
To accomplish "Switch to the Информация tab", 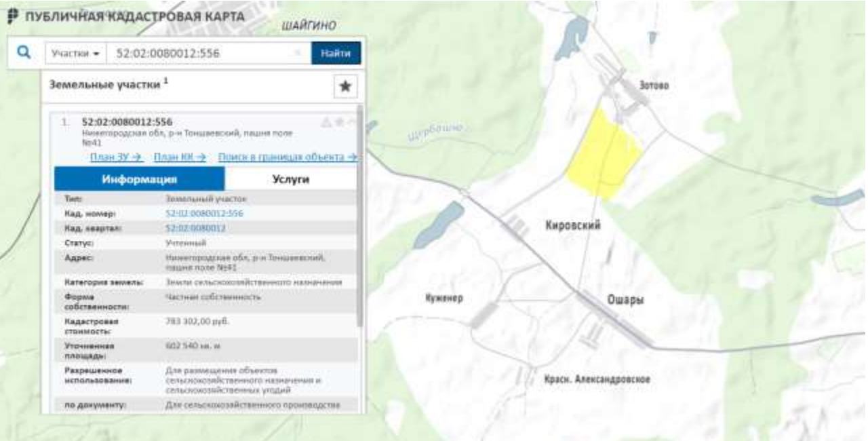I will (140, 179).
